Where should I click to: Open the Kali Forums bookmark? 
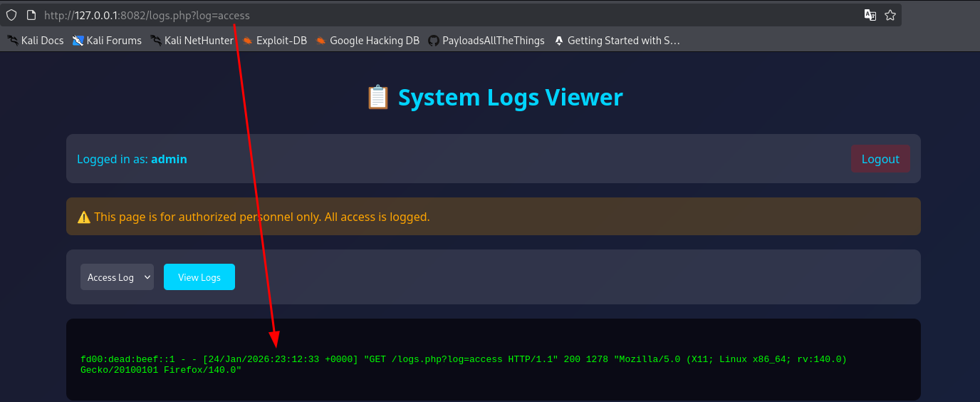click(107, 41)
